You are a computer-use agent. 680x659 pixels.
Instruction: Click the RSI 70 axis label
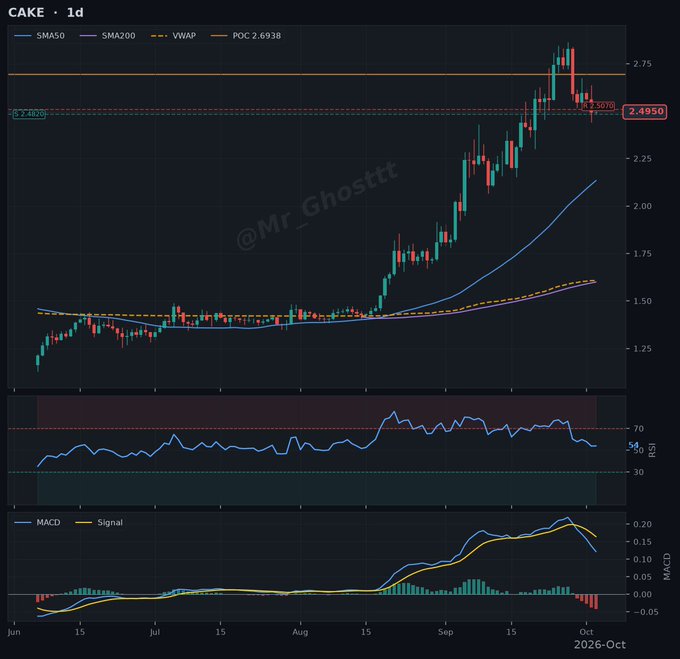pyautogui.click(x=638, y=429)
